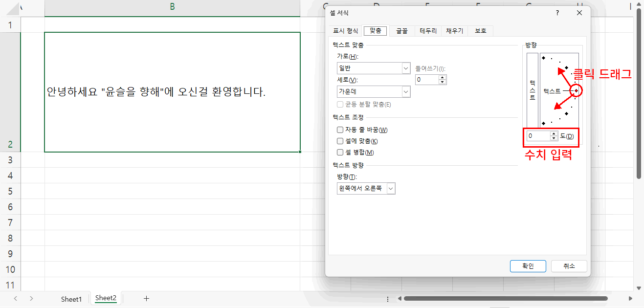Select the Sheet2 worksheet tab
Viewport: 644px width, 308px height.
point(106,298)
